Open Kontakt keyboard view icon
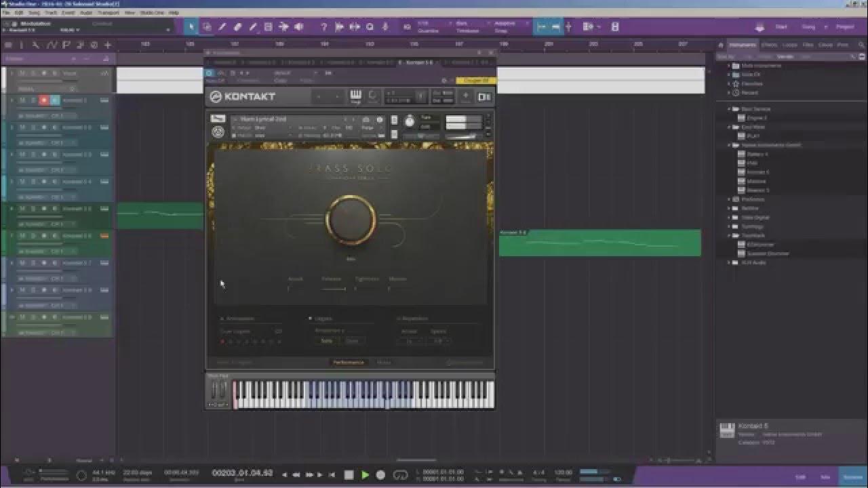 pyautogui.click(x=356, y=97)
